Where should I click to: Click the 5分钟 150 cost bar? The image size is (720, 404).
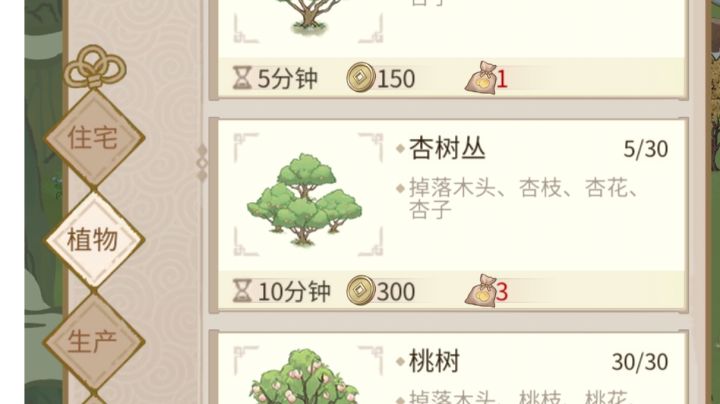[451, 78]
